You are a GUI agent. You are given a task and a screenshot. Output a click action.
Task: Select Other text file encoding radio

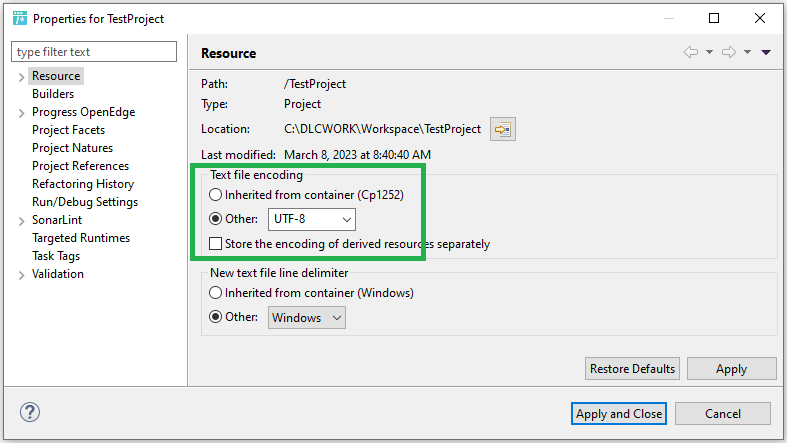(x=216, y=219)
